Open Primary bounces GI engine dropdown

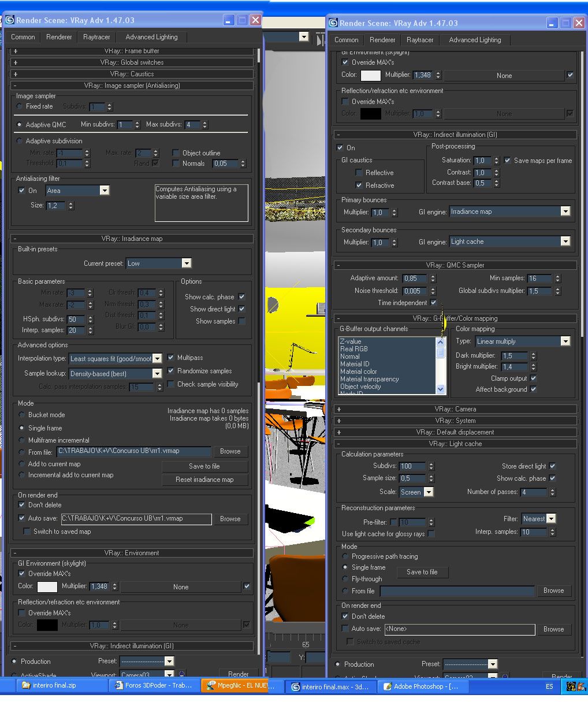pos(565,212)
